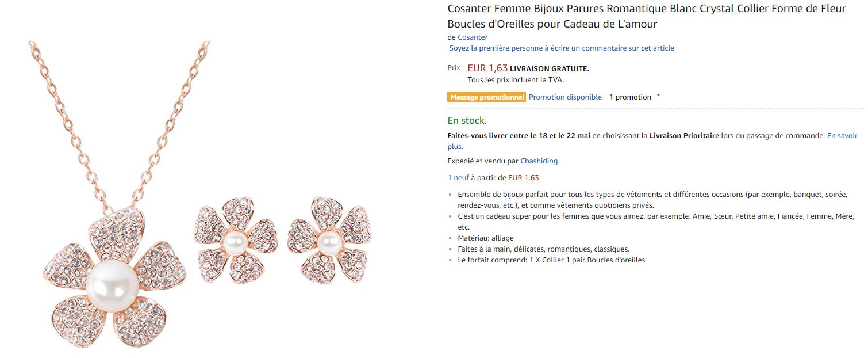Open the "Promotion disponible" link
This screenshot has width=868, height=358.
pyautogui.click(x=565, y=97)
